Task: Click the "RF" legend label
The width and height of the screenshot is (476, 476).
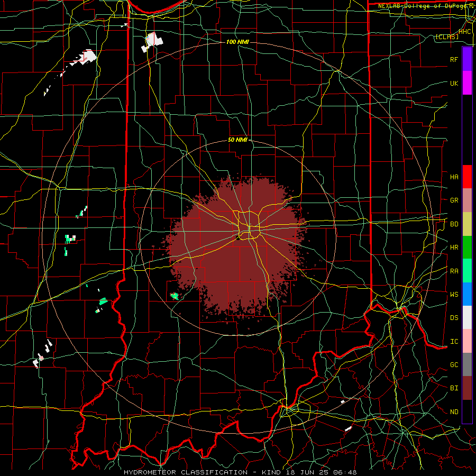Action: point(454,59)
